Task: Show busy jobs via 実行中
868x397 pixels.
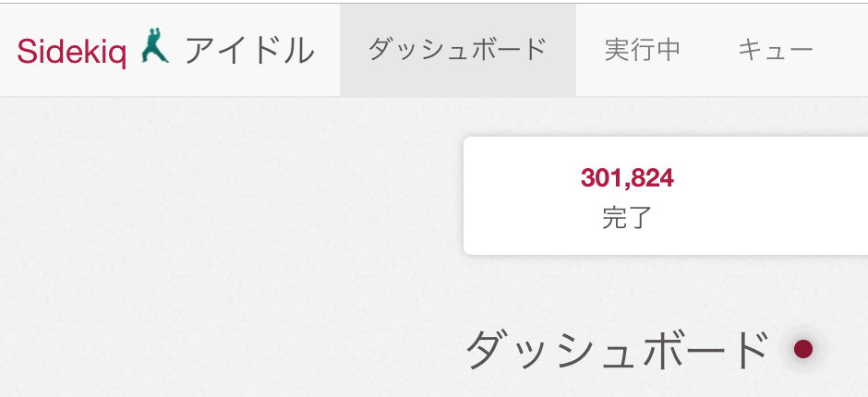Action: (643, 50)
